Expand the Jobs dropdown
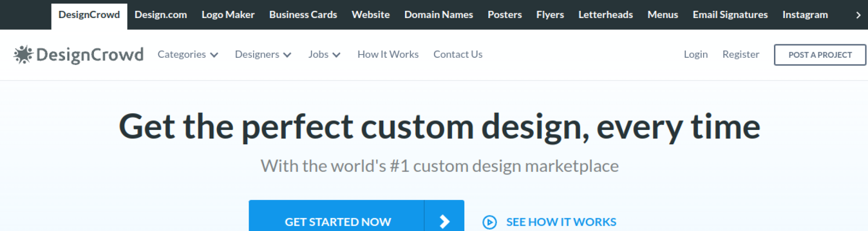Screen dimensions: 868x231 [324, 55]
